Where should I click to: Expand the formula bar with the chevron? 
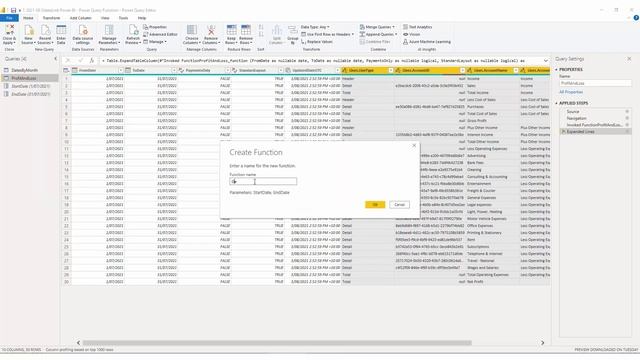pos(545,60)
